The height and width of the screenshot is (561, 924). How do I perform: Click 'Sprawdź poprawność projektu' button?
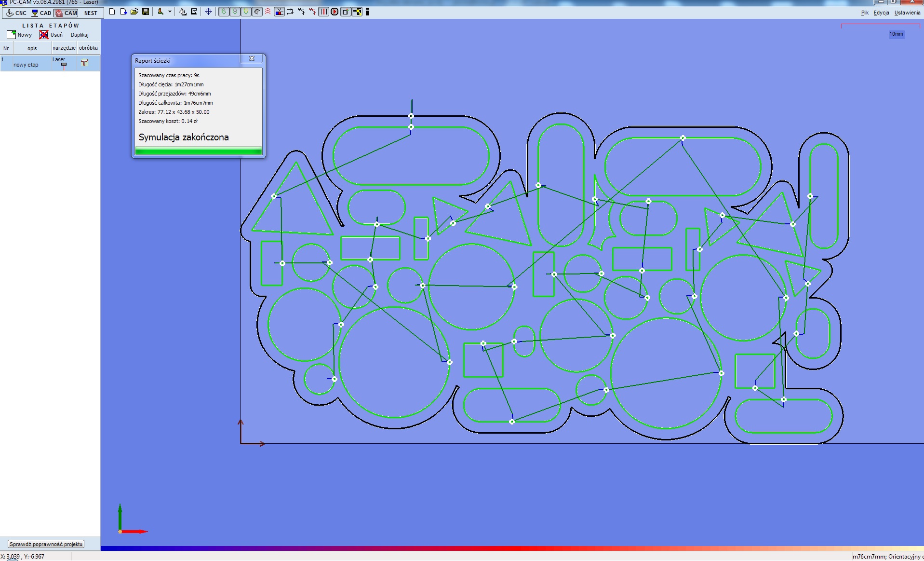click(46, 544)
